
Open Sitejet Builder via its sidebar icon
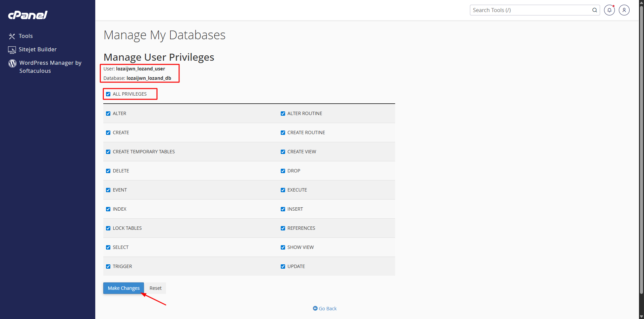[12, 50]
